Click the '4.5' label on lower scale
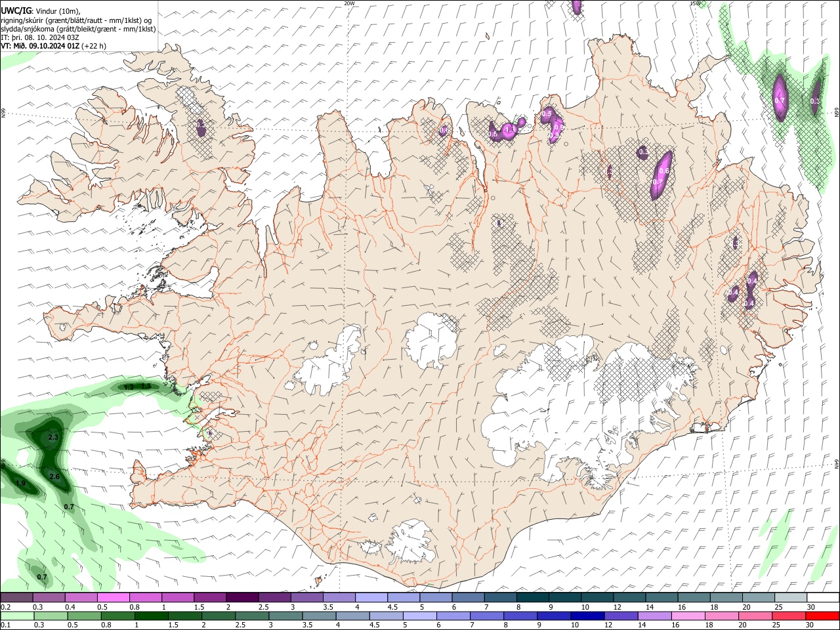 point(373,625)
